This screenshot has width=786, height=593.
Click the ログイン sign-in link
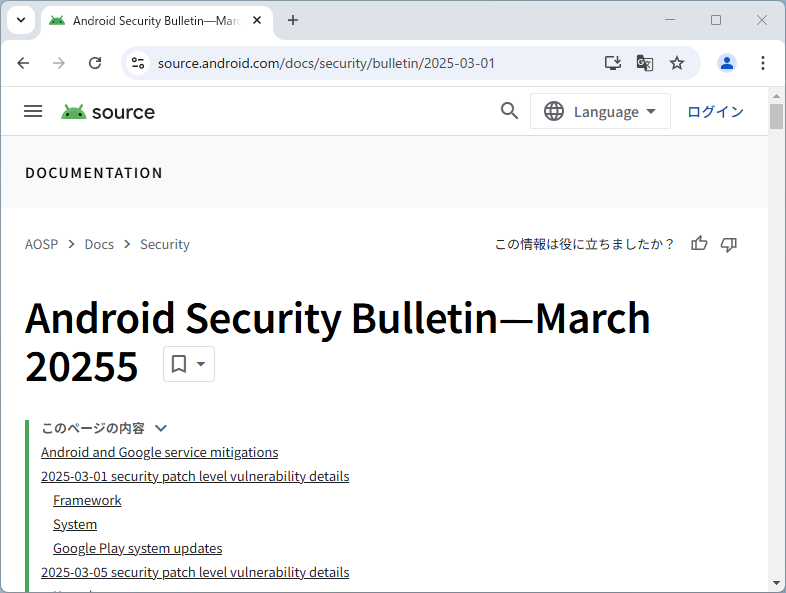click(715, 111)
